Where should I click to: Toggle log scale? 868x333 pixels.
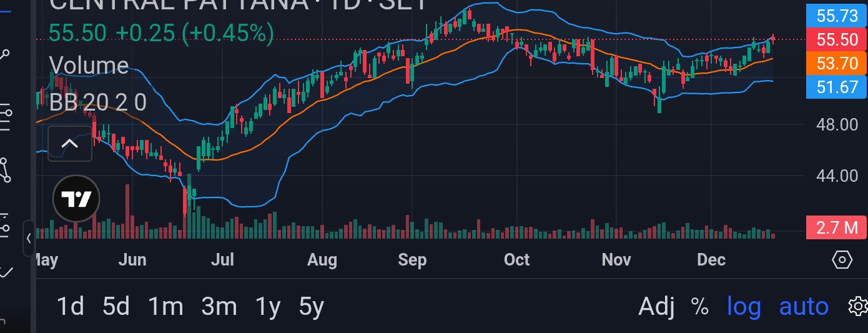click(744, 306)
